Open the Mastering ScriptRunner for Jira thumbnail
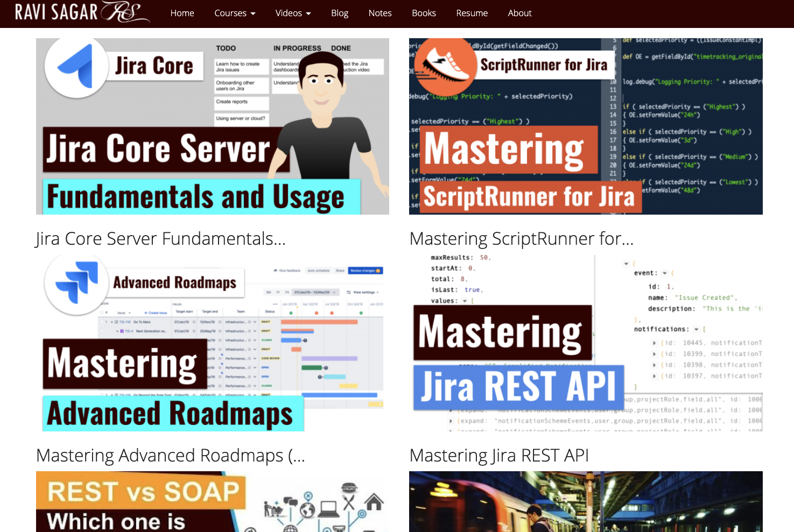This screenshot has width=794, height=532. (x=586, y=126)
